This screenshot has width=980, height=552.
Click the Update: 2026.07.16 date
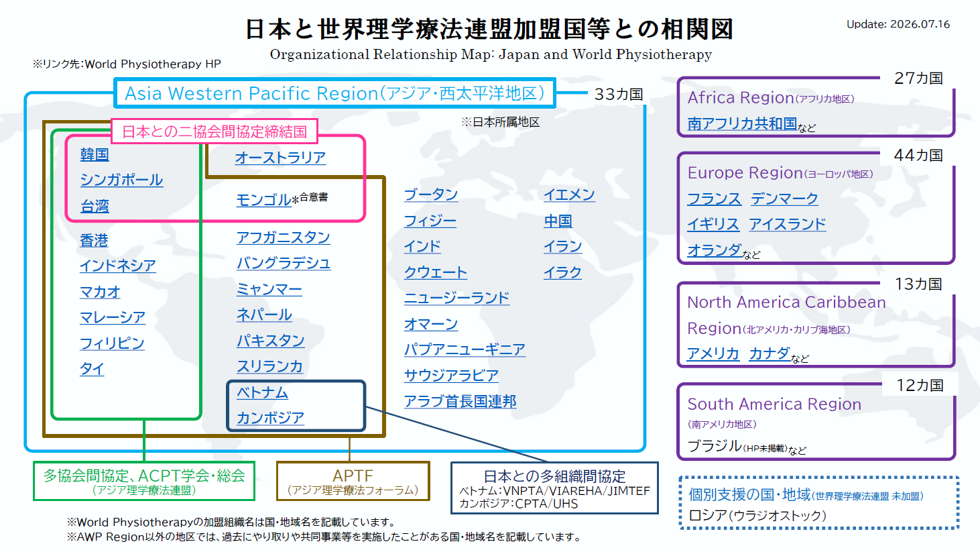(x=898, y=24)
